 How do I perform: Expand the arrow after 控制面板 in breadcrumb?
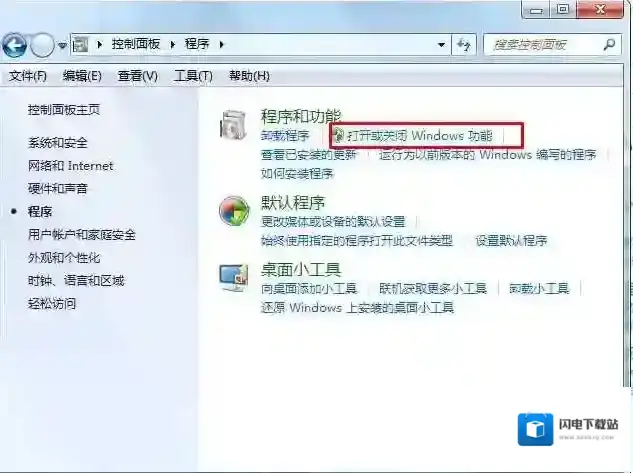pyautogui.click(x=173, y=44)
